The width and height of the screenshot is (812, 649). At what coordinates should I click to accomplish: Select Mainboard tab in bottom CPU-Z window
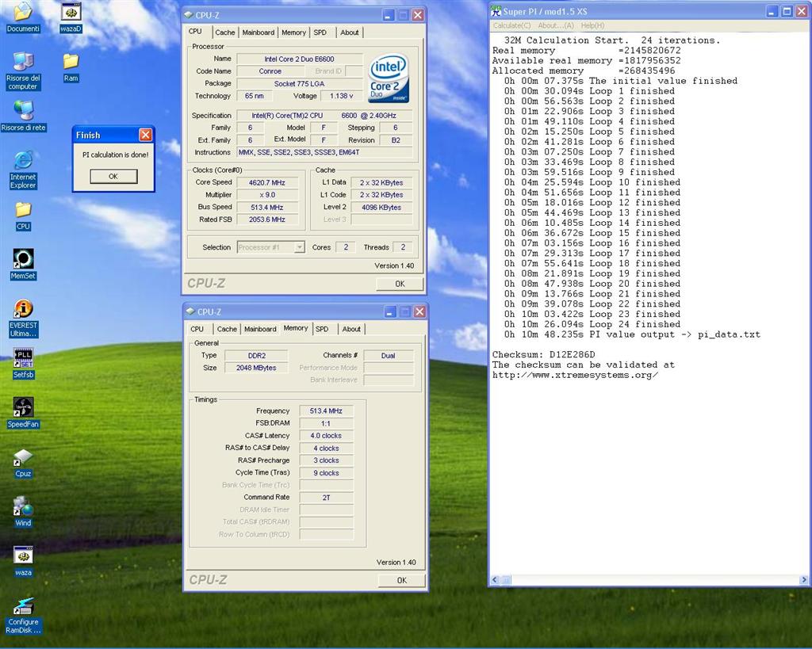[x=260, y=329]
